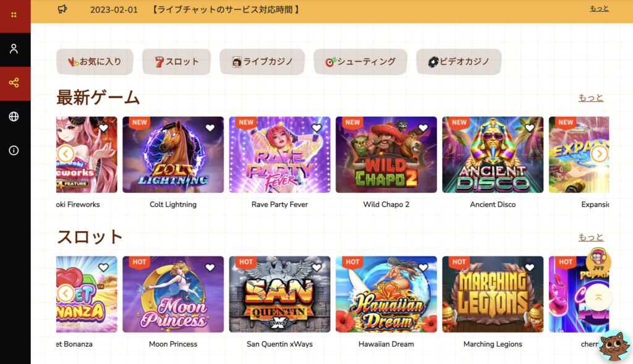This screenshot has width=633, height=364.
Task: Select the ライブカジノ category tab
Action: [x=262, y=62]
